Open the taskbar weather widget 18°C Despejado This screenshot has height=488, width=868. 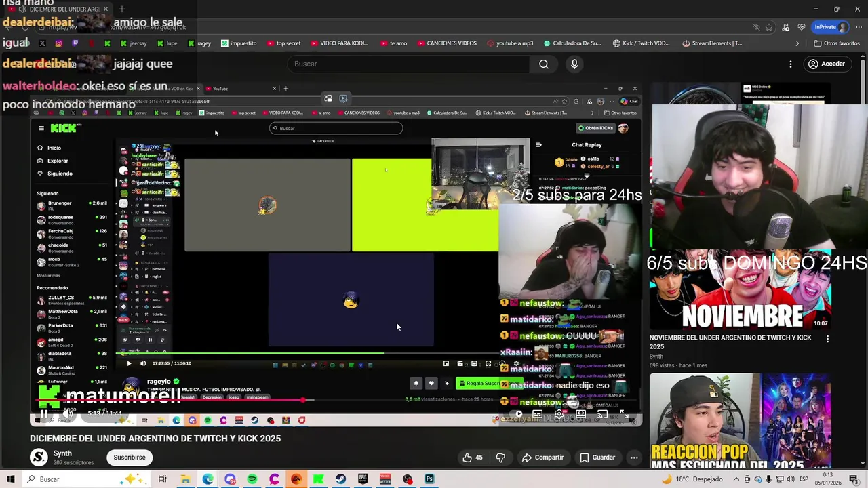(692, 479)
